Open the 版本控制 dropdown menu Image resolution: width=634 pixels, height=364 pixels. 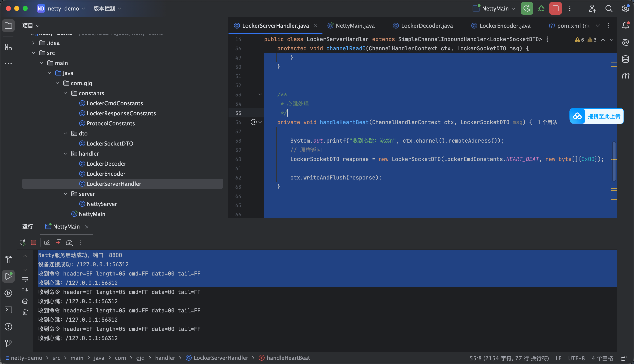(x=108, y=9)
